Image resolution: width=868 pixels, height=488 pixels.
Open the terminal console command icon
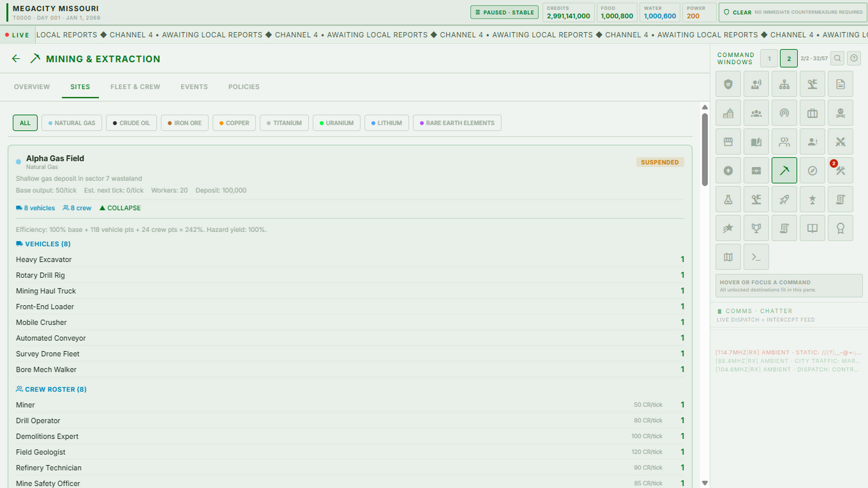pyautogui.click(x=756, y=257)
